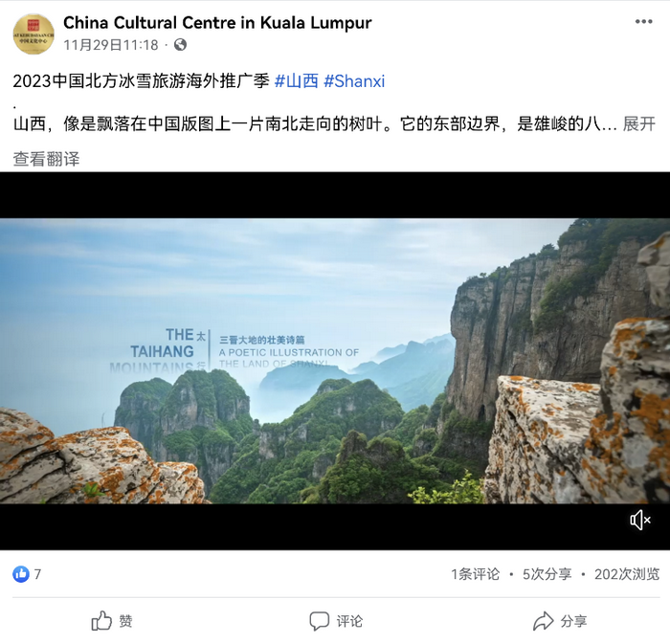This screenshot has width=670, height=644.
Task: View the 1条评论 comments
Action: tap(475, 574)
